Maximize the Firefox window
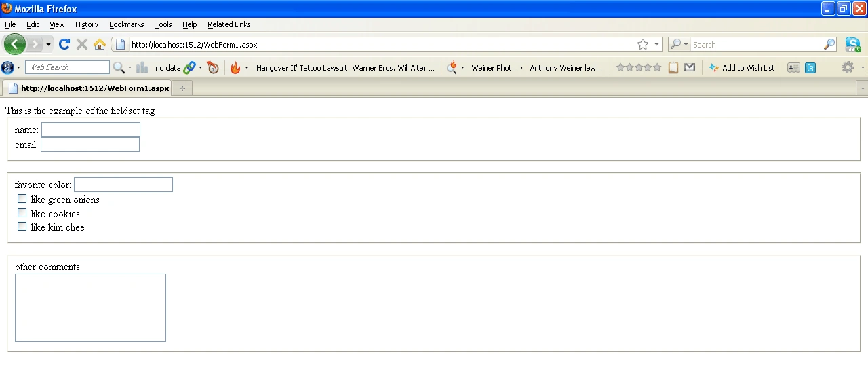This screenshot has height=374, width=868. (x=844, y=8)
